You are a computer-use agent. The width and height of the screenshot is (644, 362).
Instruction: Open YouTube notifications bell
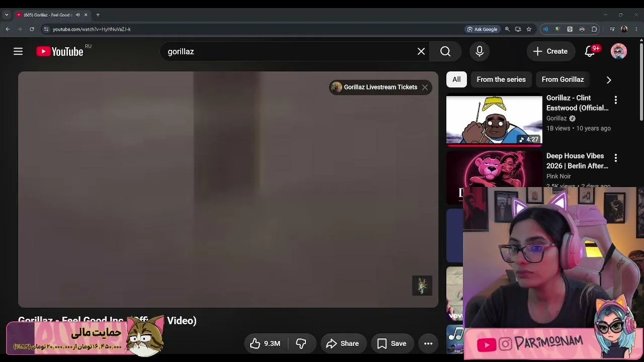590,51
